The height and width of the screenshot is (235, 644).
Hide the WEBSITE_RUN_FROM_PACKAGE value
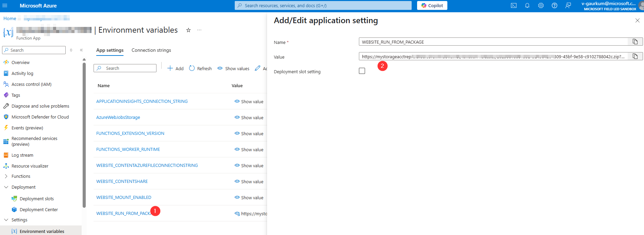237,214
